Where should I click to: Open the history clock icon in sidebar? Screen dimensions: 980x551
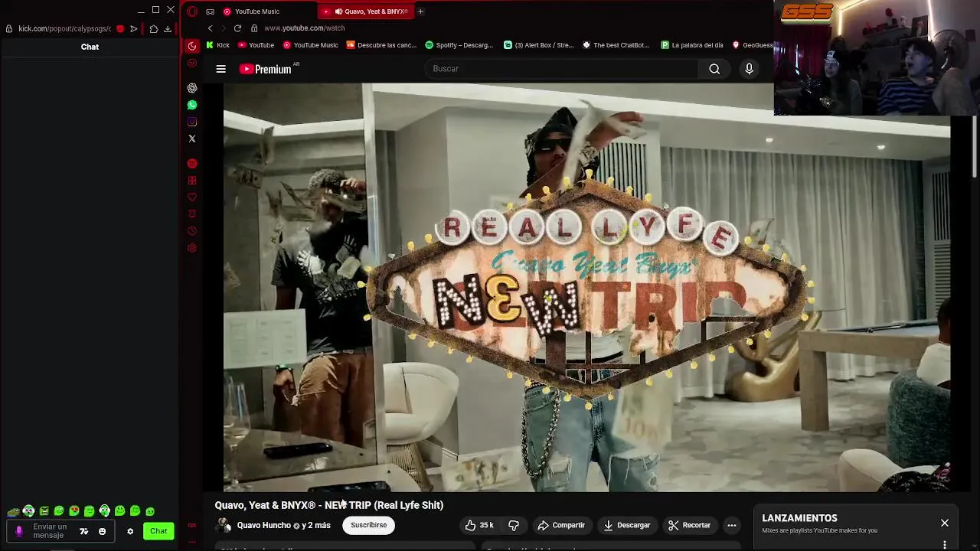[192, 230]
